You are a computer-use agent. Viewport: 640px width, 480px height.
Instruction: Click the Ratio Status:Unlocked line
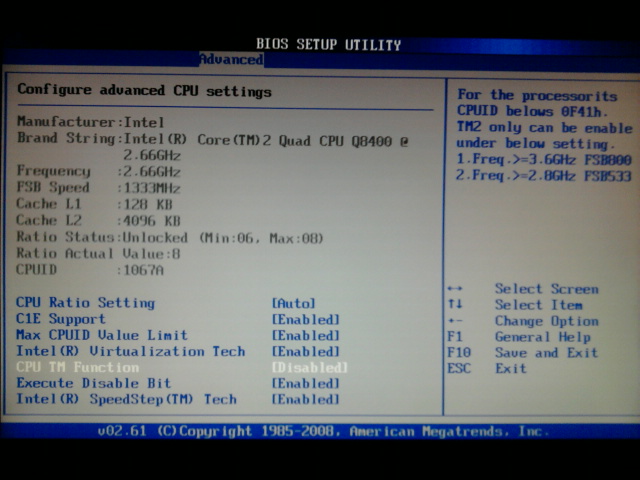pos(170,237)
